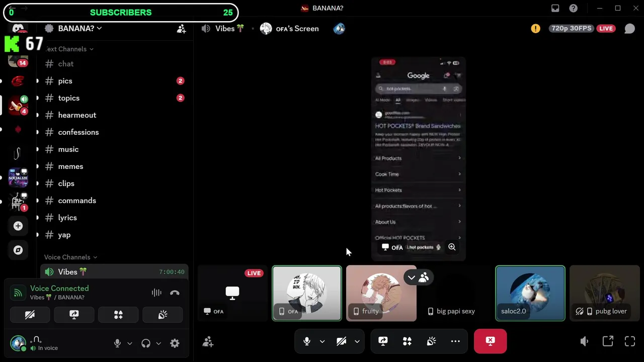
Task: Expand the BANANA? server menu
Action: [x=80, y=29]
